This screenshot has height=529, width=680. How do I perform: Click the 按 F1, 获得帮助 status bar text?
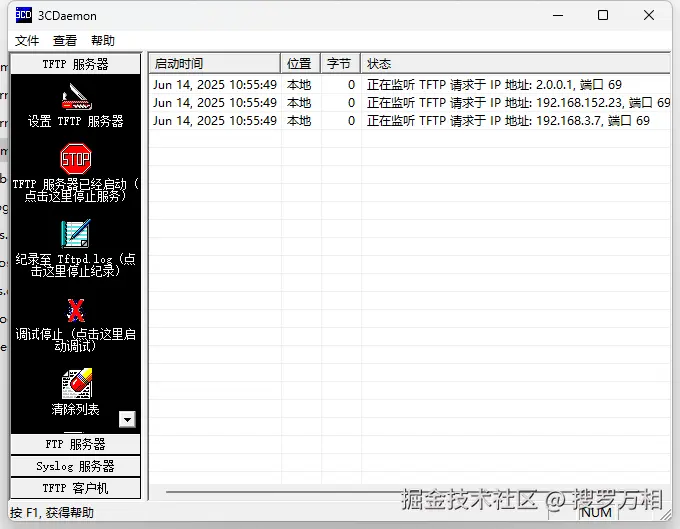click(x=52, y=513)
